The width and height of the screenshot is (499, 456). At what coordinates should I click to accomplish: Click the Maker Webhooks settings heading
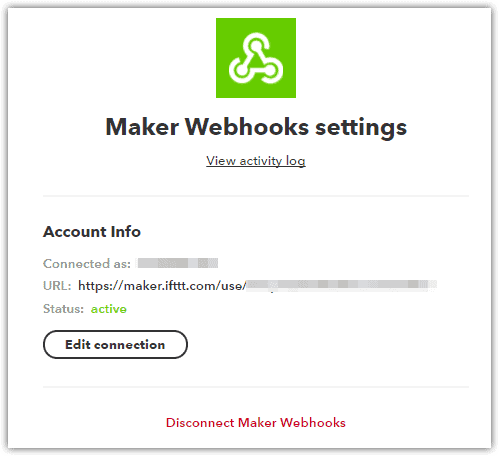256,128
